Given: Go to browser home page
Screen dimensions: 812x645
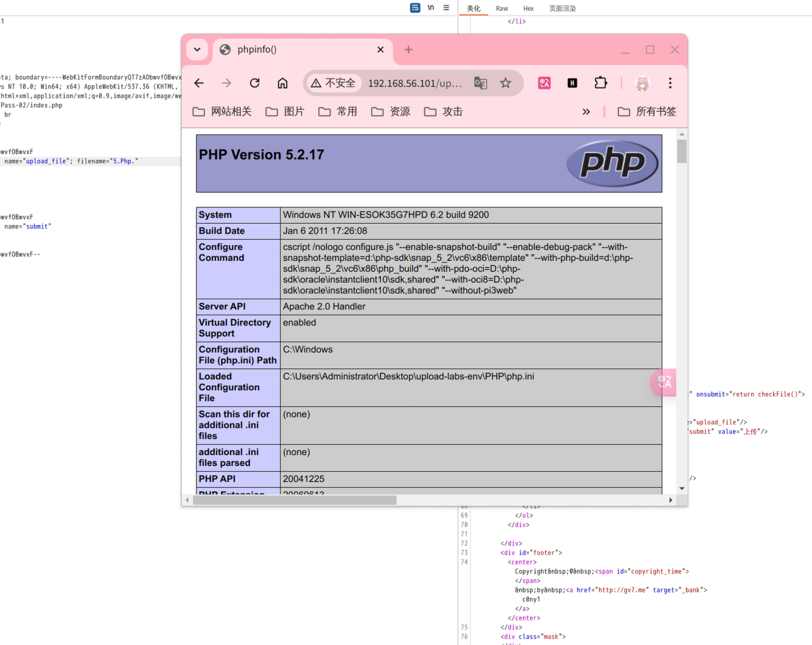Looking at the screenshot, I should click(x=282, y=83).
